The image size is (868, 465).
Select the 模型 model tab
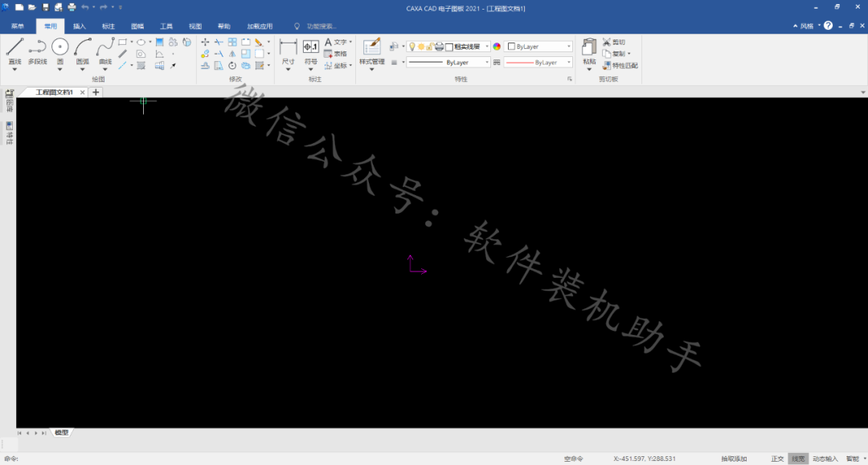[x=61, y=432]
